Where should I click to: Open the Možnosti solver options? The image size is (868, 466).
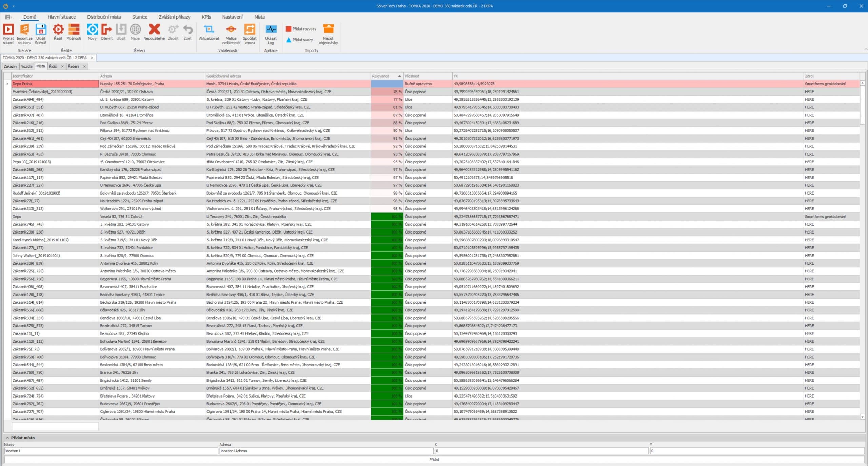coord(74,30)
